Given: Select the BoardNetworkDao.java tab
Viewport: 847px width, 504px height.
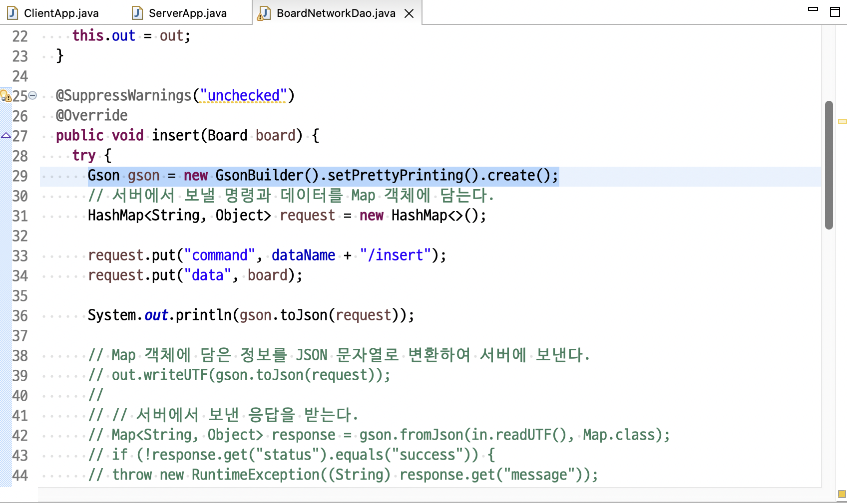Looking at the screenshot, I should pyautogui.click(x=336, y=13).
